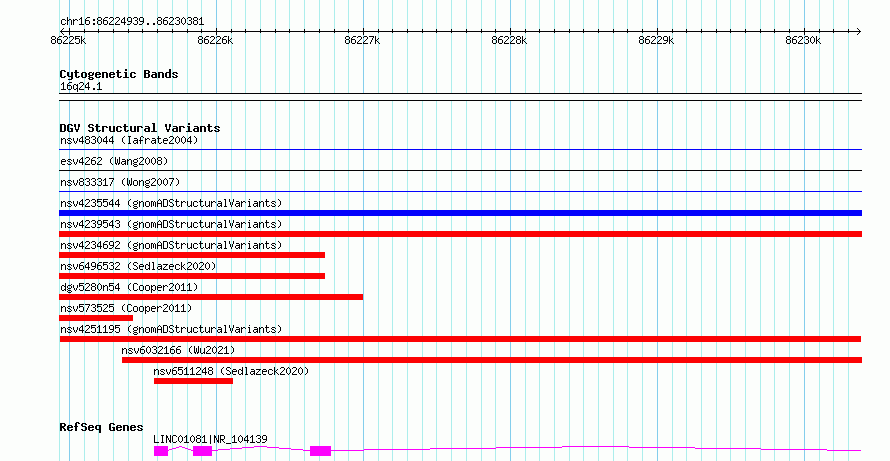This screenshot has width=890, height=461.
Task: Click the nsv833317 (Wong2007) variant label
Action: 120,182
